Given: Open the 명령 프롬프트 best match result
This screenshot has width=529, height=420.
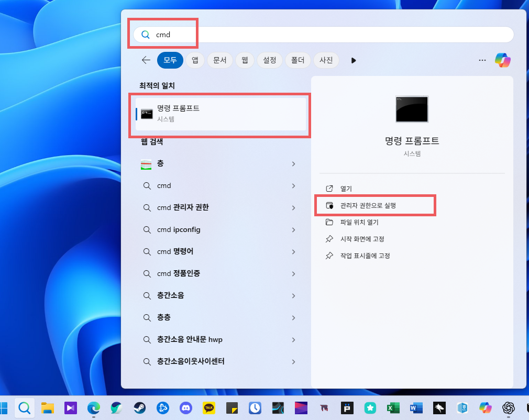Looking at the screenshot, I should click(x=221, y=114).
